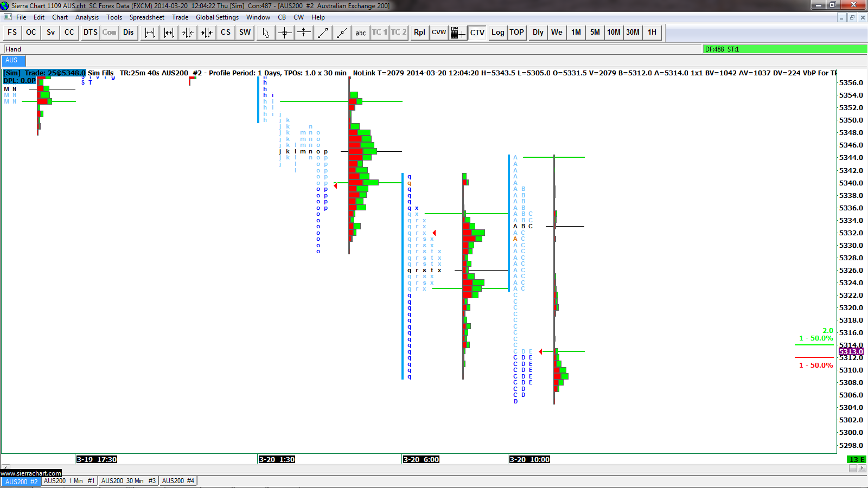868x488 pixels.
Task: Click the CVW toolbar button
Action: [x=438, y=33]
